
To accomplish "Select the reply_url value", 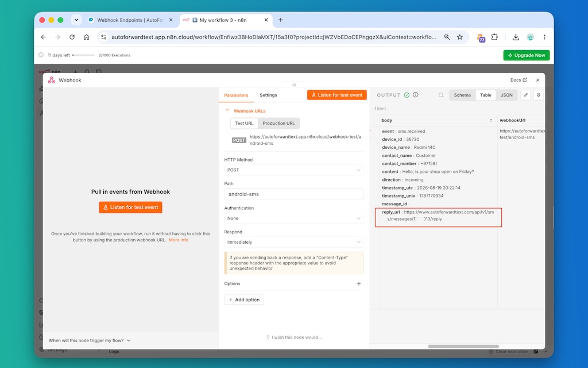I will tap(440, 216).
